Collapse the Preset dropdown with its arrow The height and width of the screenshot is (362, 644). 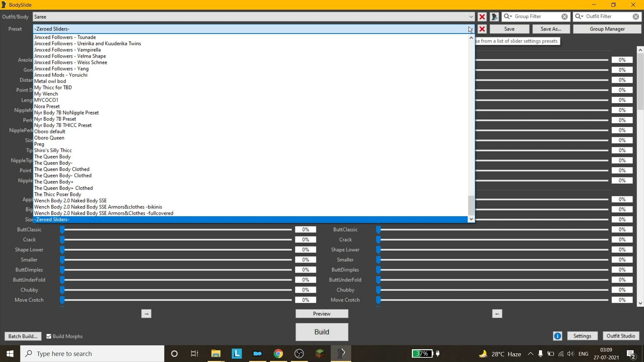[x=471, y=29]
